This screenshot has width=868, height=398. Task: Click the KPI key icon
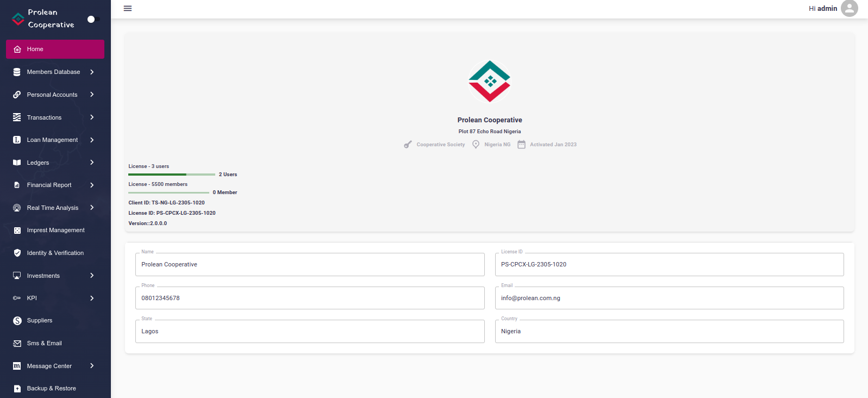click(x=17, y=298)
